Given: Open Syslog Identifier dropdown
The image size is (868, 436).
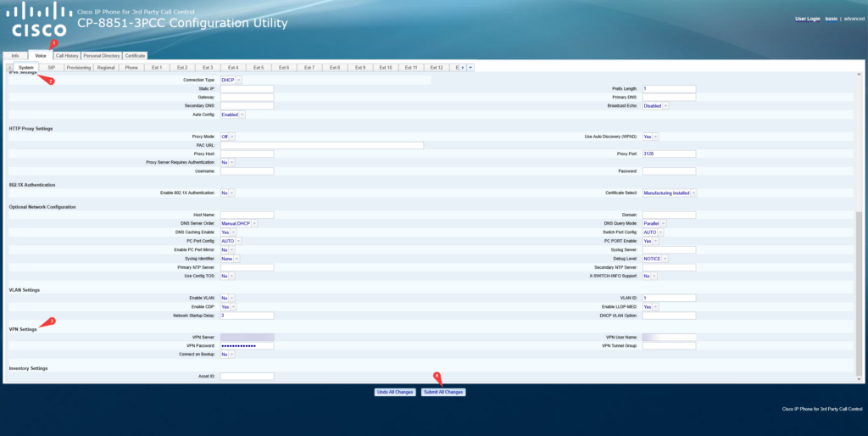Looking at the screenshot, I should [231, 260].
